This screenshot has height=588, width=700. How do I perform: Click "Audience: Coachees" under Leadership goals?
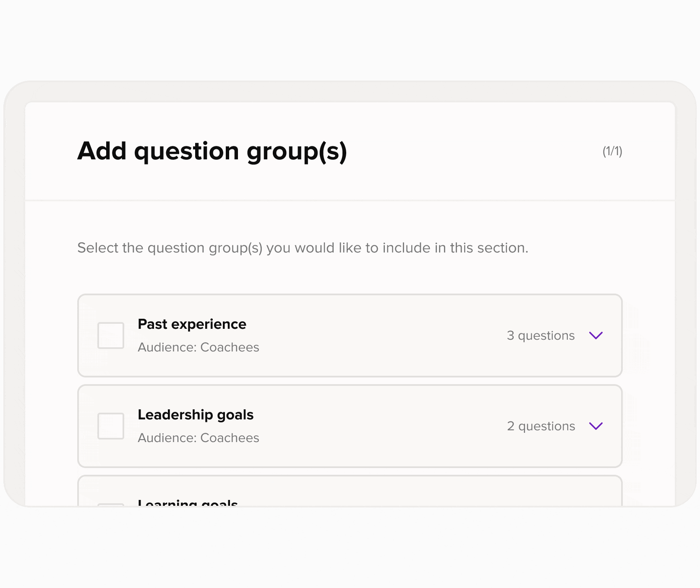199,438
